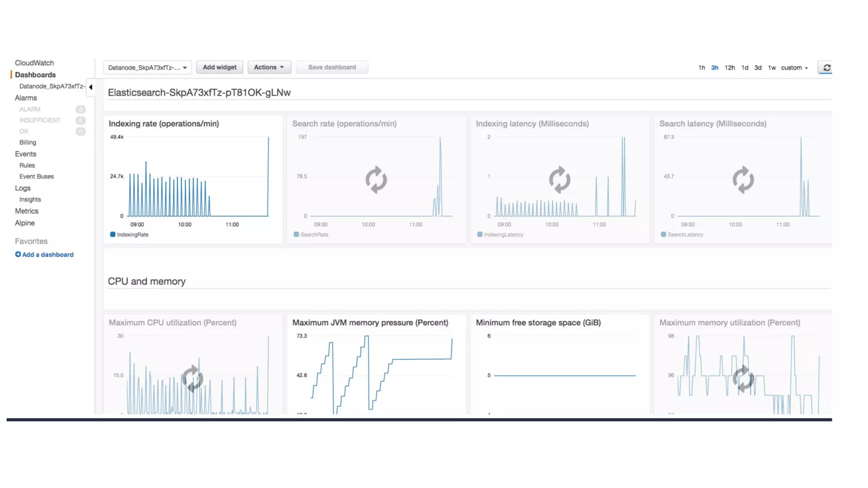Screen dimensions: 868x488
Task: Expand the custom time range dropdown
Action: tap(794, 68)
